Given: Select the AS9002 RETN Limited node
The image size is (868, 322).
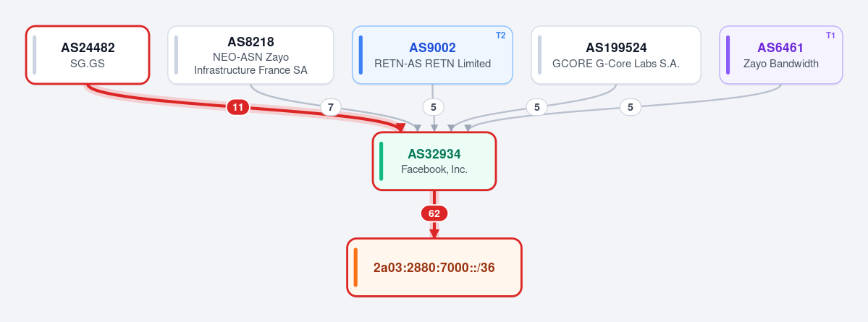Looking at the screenshot, I should 432,55.
